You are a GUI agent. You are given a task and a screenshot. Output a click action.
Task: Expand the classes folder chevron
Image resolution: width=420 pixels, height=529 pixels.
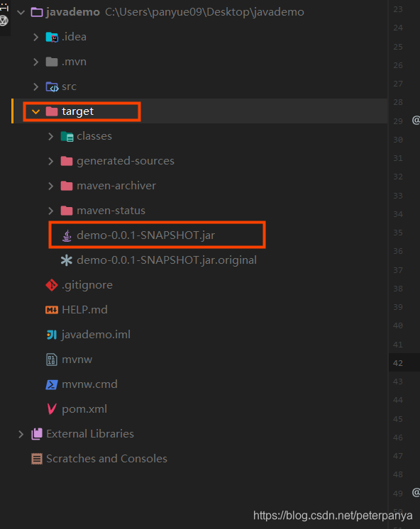click(x=51, y=136)
